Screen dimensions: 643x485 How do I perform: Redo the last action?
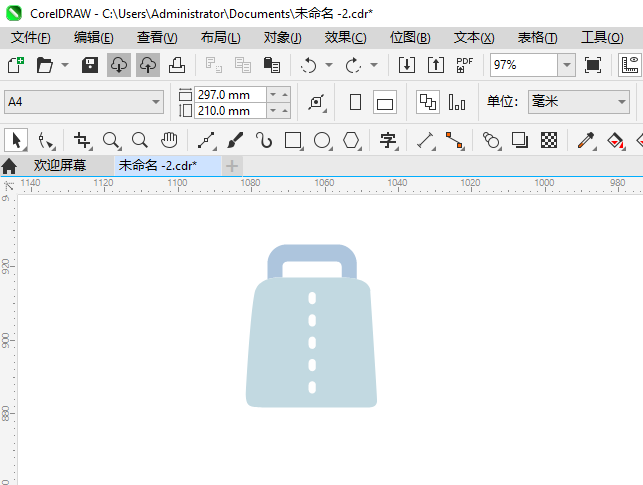pos(353,65)
